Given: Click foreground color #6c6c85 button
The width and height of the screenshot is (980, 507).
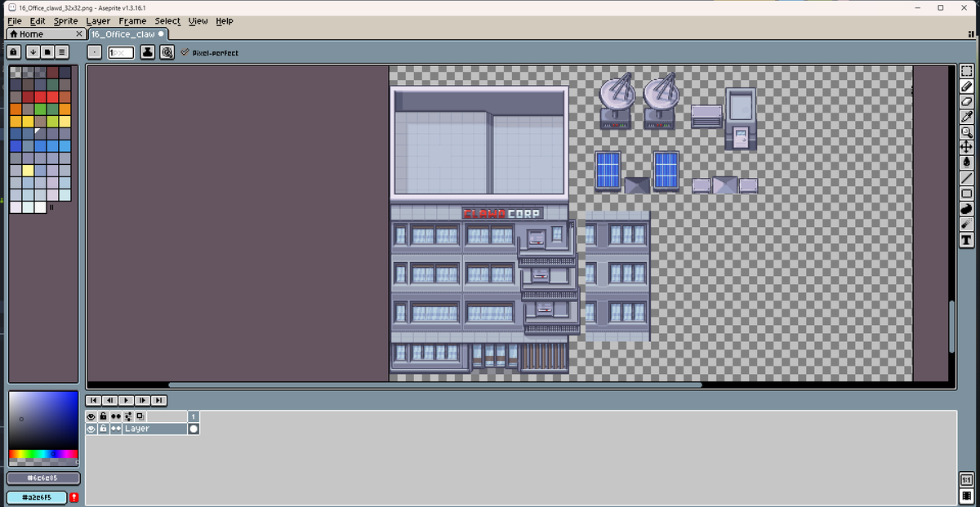Looking at the screenshot, I should [43, 478].
